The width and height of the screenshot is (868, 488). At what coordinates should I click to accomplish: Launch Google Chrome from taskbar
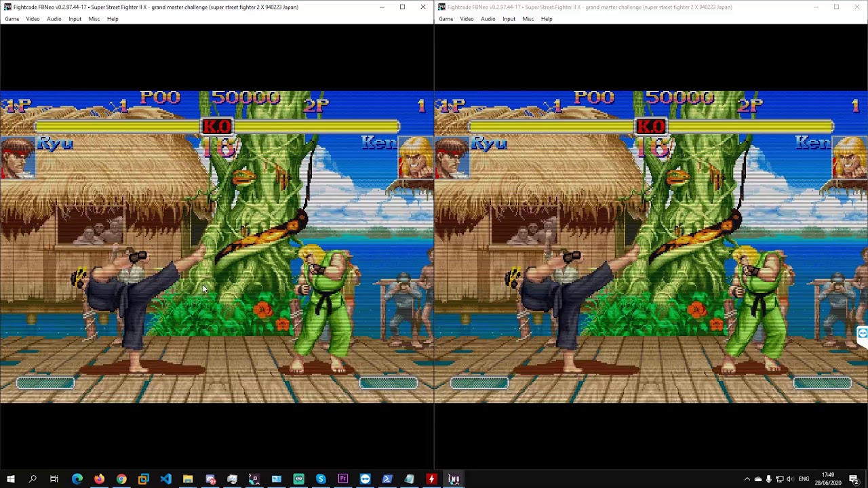click(121, 479)
